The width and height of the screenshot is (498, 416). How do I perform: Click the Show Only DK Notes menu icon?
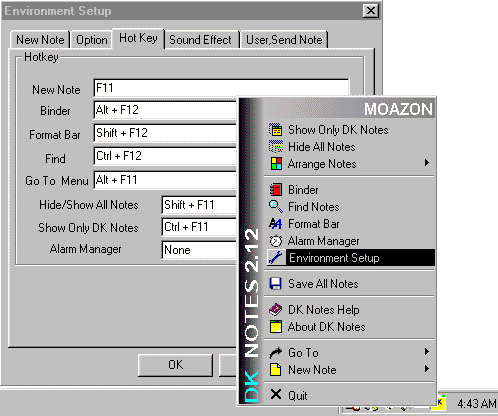click(x=276, y=130)
